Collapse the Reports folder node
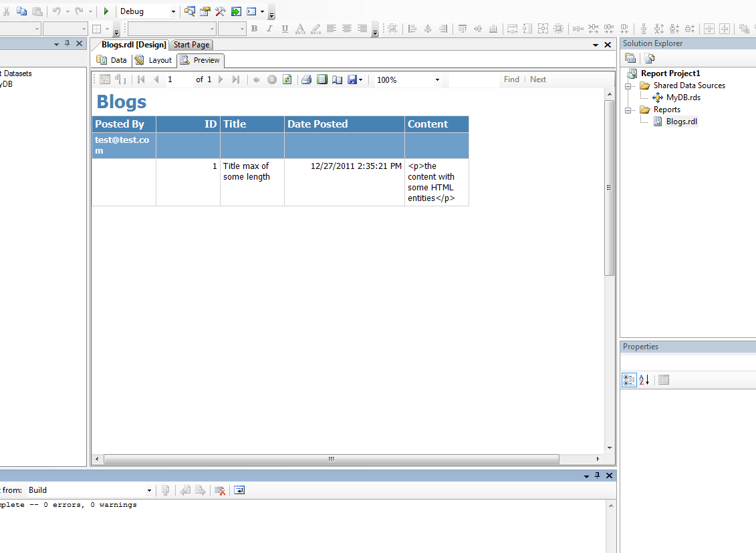Image resolution: width=756 pixels, height=553 pixels. click(628, 110)
